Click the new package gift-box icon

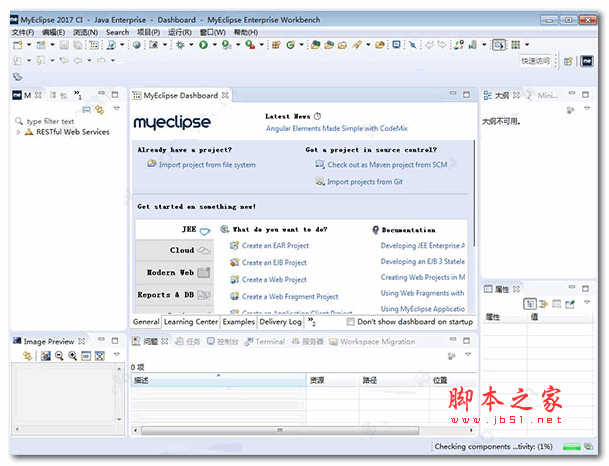coord(276,45)
